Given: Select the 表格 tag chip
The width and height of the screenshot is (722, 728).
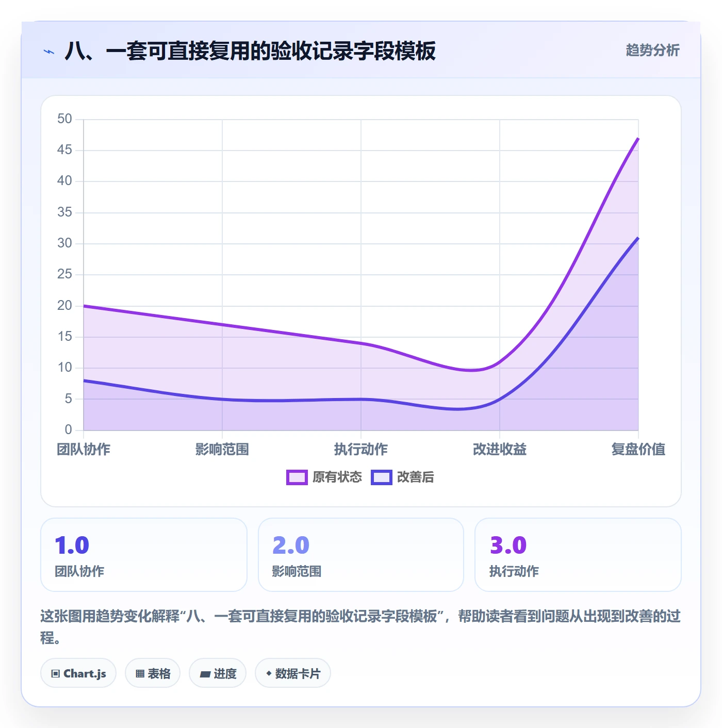Looking at the screenshot, I should pos(153,673).
